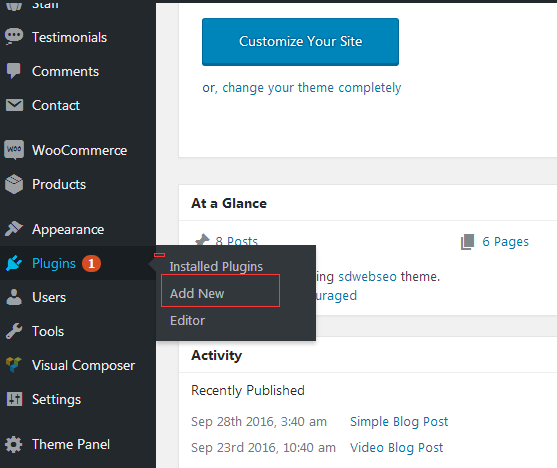Click the Visual Composer cube icon

[x=14, y=365]
